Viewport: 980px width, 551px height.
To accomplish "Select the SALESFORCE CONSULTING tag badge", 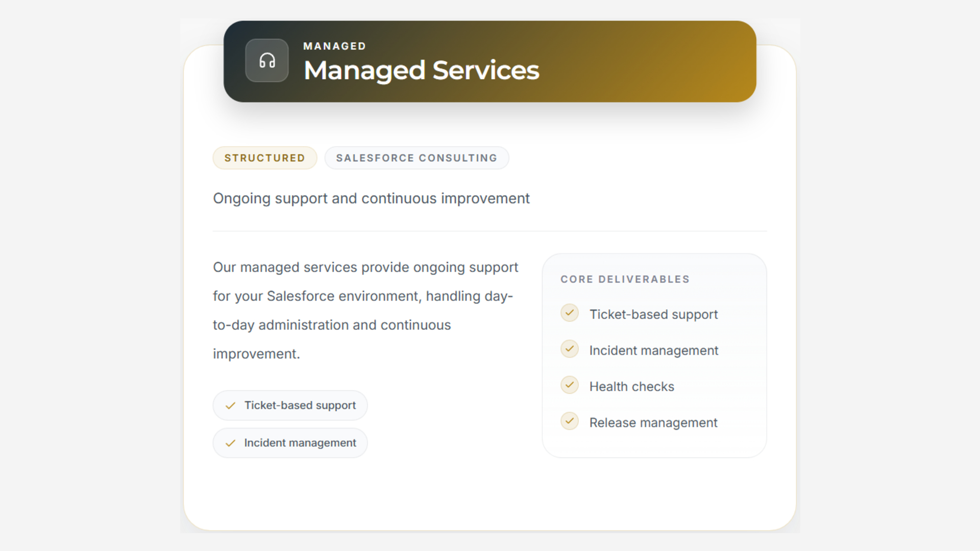I will (416, 158).
